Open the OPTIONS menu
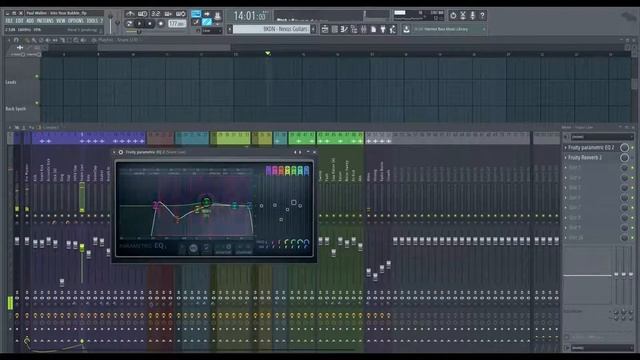 coord(76,20)
